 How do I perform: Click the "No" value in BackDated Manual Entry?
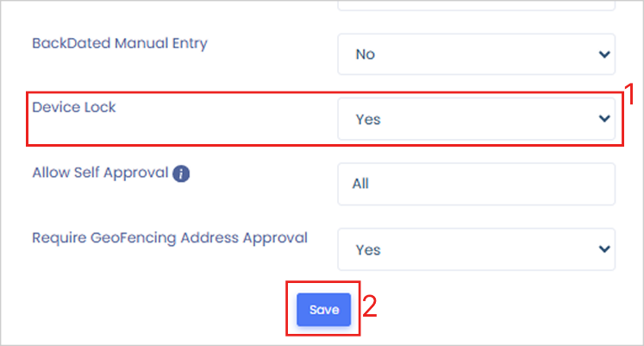(x=366, y=54)
